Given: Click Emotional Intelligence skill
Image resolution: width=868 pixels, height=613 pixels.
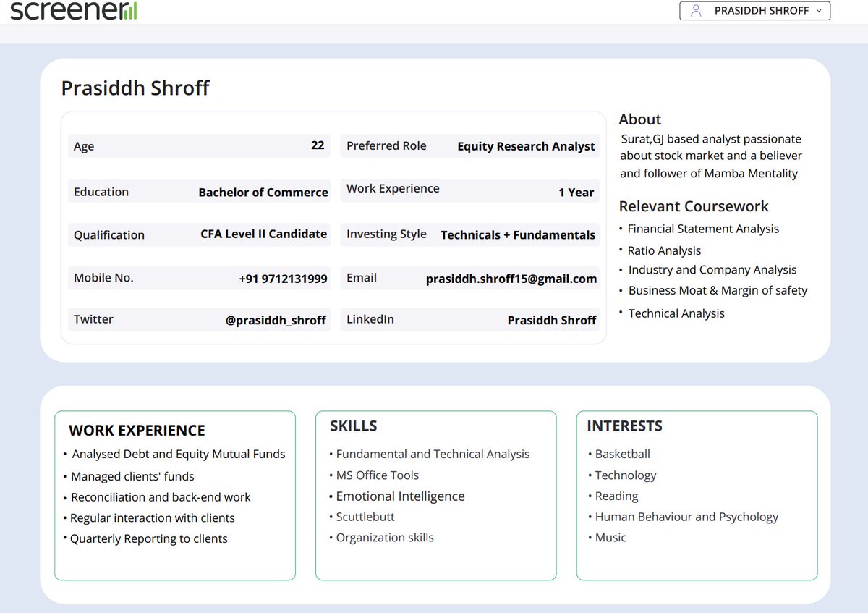Looking at the screenshot, I should [x=400, y=496].
